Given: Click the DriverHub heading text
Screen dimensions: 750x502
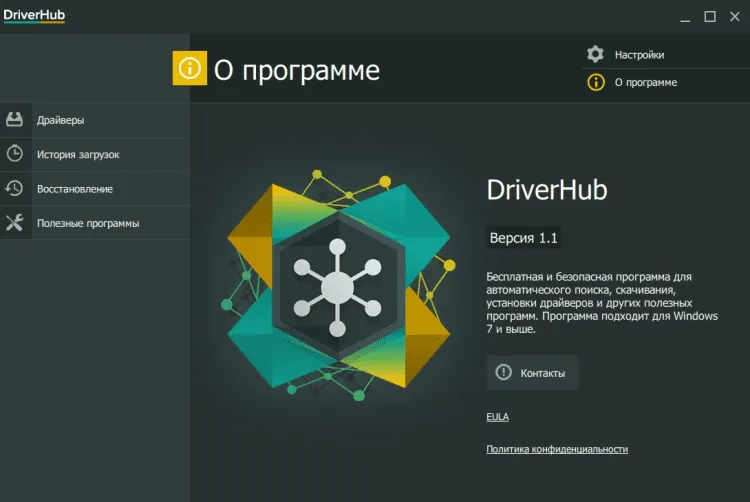Looking at the screenshot, I should tap(547, 189).
